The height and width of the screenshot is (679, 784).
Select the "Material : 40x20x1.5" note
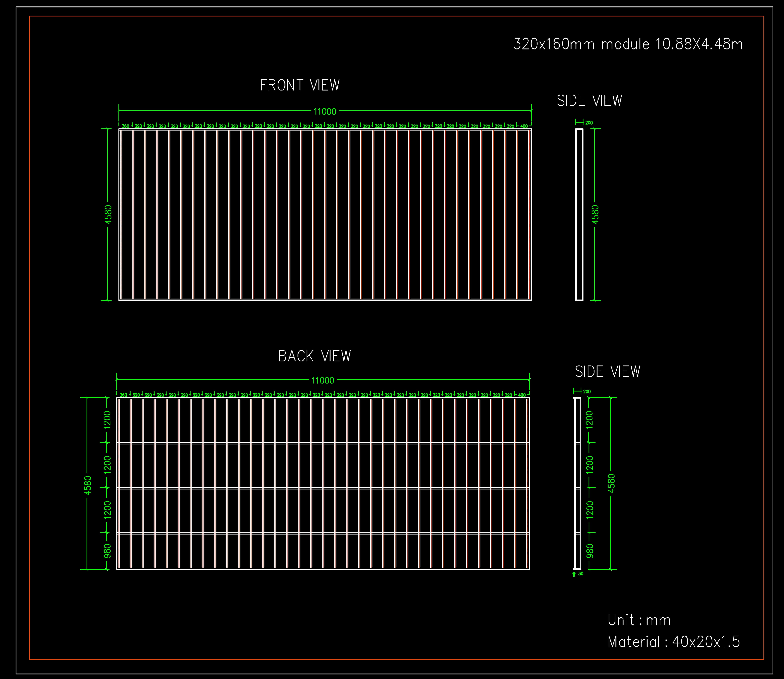pyautogui.click(x=673, y=642)
